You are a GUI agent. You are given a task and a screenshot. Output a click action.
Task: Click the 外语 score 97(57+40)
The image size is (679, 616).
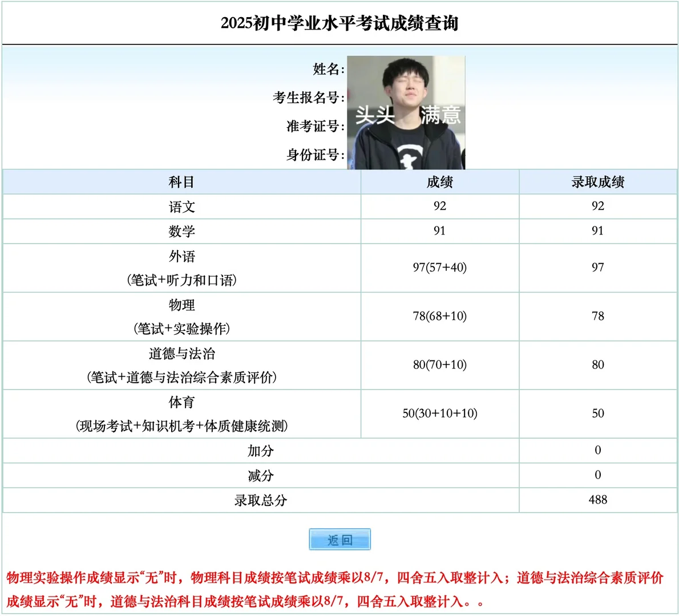click(438, 268)
